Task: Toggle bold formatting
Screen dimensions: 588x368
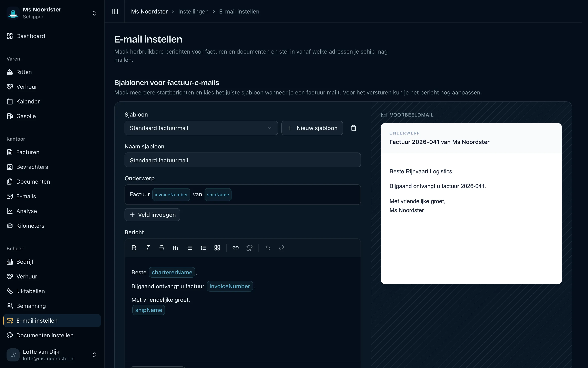Action: click(x=134, y=248)
